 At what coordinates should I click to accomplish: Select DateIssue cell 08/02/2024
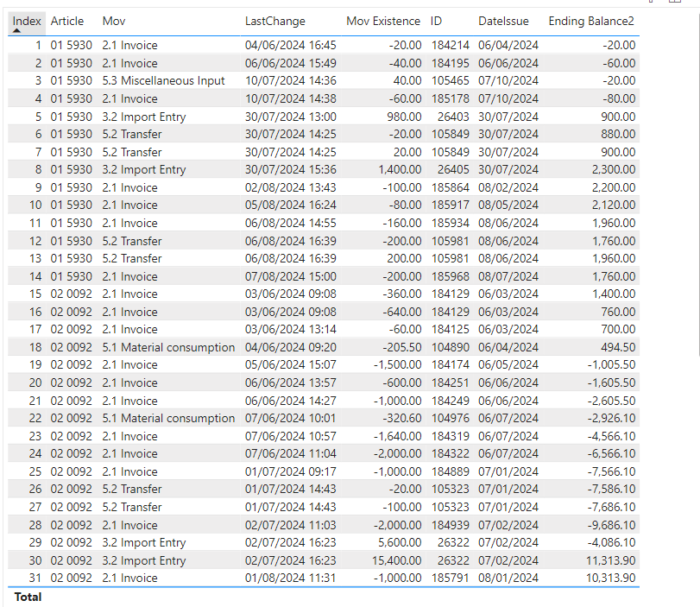(508, 187)
